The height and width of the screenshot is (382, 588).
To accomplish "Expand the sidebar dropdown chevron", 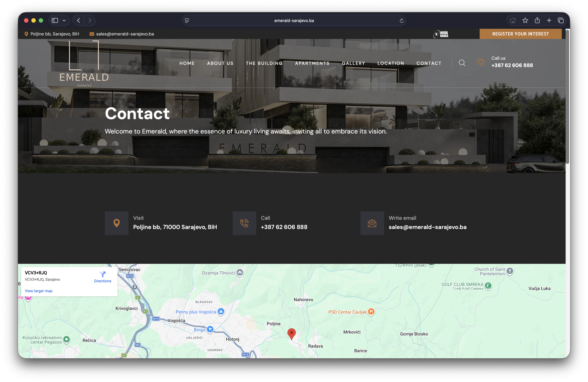I will 64,20.
